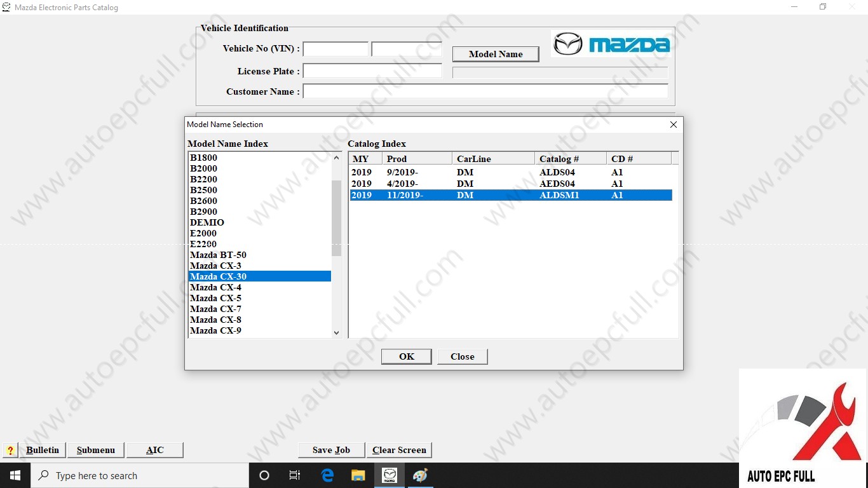Click Customer Name input field
Screen dimensions: 868x488
(x=485, y=91)
